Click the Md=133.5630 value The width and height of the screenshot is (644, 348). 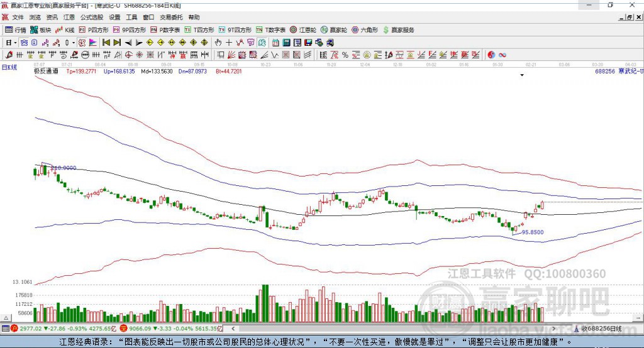[x=157, y=71]
